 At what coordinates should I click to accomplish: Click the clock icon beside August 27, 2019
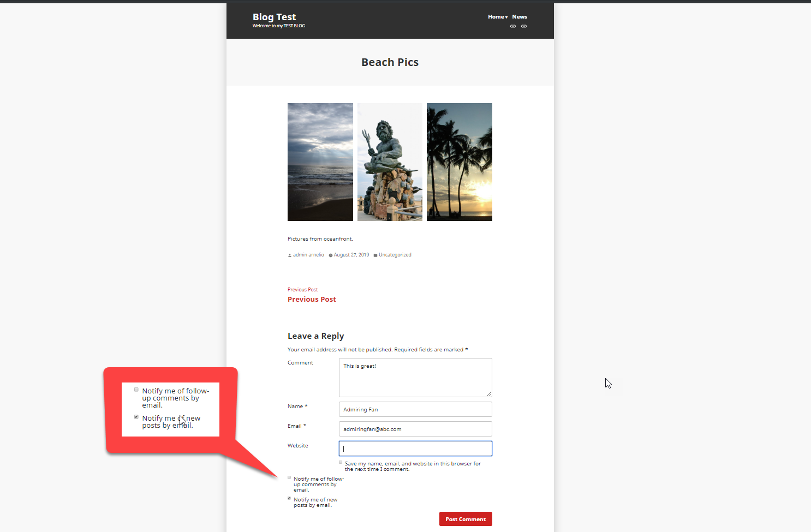tap(331, 255)
